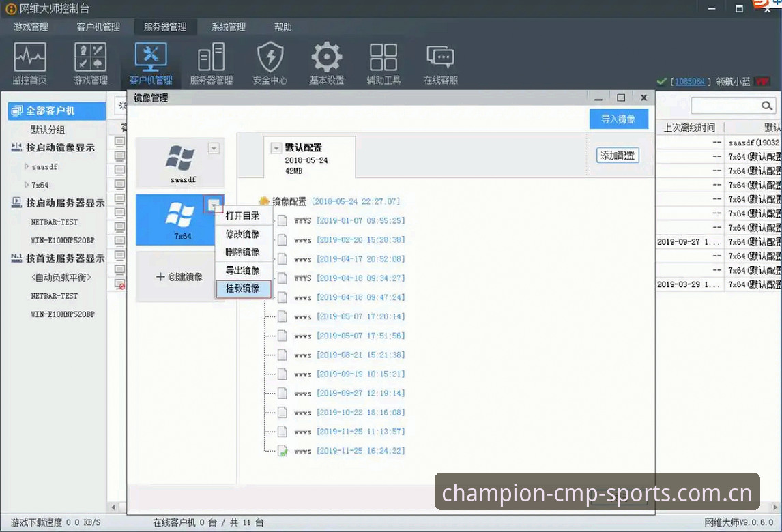
Task: Minimize the 镜像管理 dialog
Action: point(598,98)
